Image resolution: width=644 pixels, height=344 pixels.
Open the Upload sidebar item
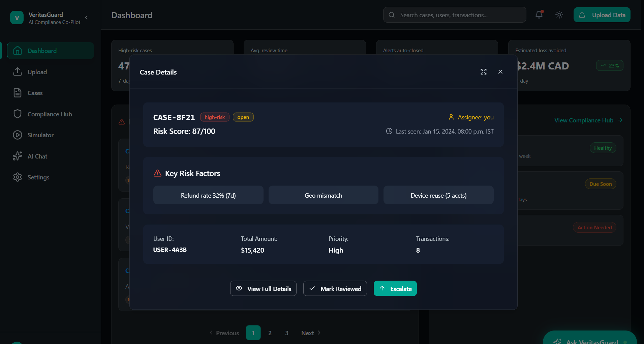[x=50, y=72]
